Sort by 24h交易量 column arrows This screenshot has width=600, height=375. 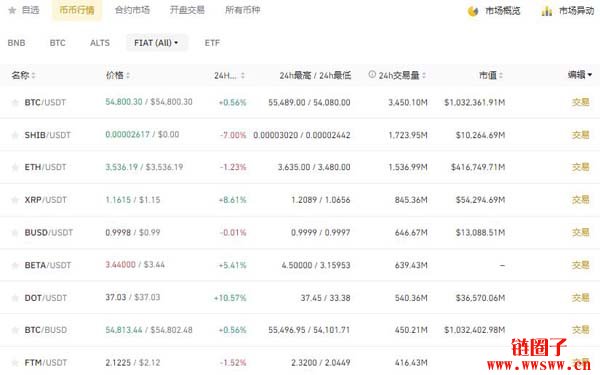click(x=424, y=76)
